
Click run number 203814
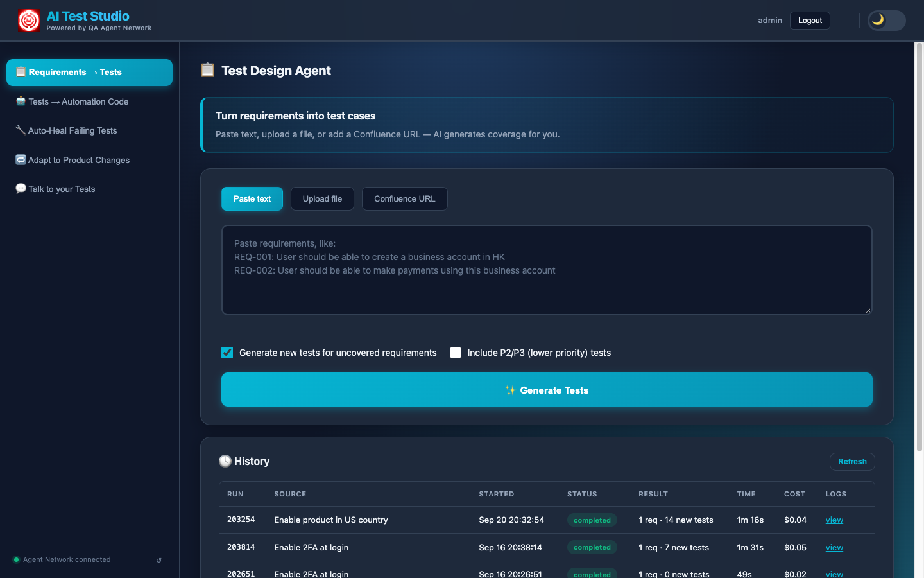241,547
